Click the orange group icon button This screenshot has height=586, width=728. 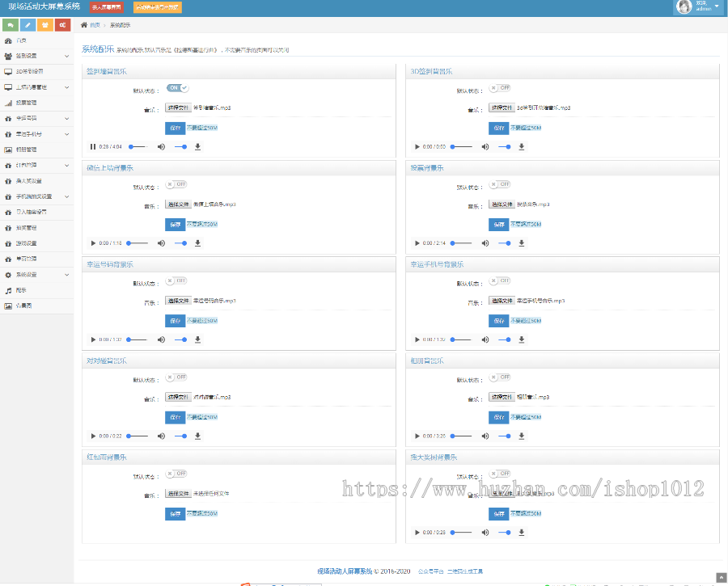click(45, 25)
